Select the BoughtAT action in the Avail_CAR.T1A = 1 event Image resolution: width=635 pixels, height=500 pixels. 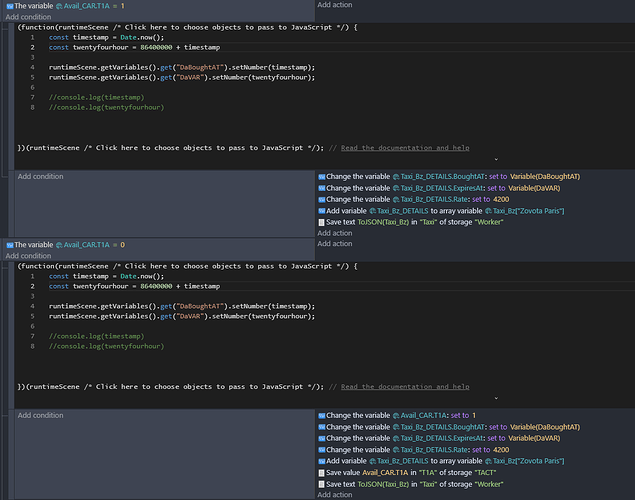(x=449, y=177)
